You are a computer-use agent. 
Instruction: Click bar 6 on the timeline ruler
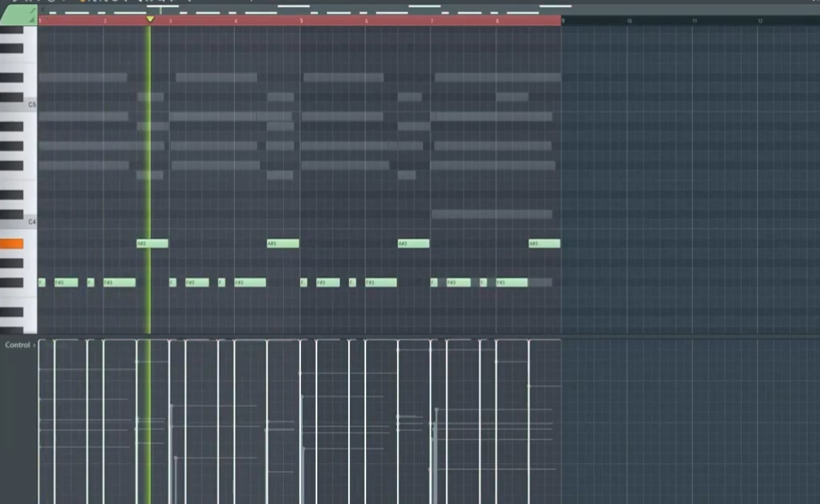point(367,21)
